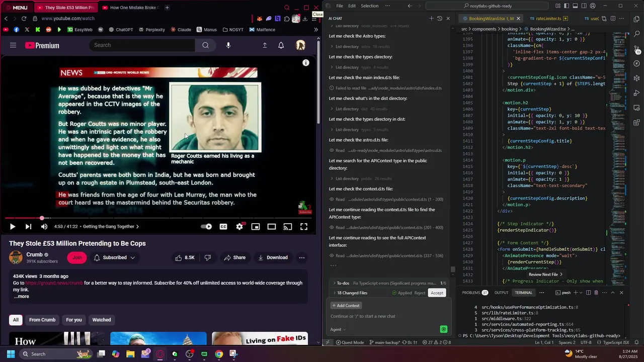Open new terminal dropdown arrow
The image size is (644, 362).
(x=580, y=293)
